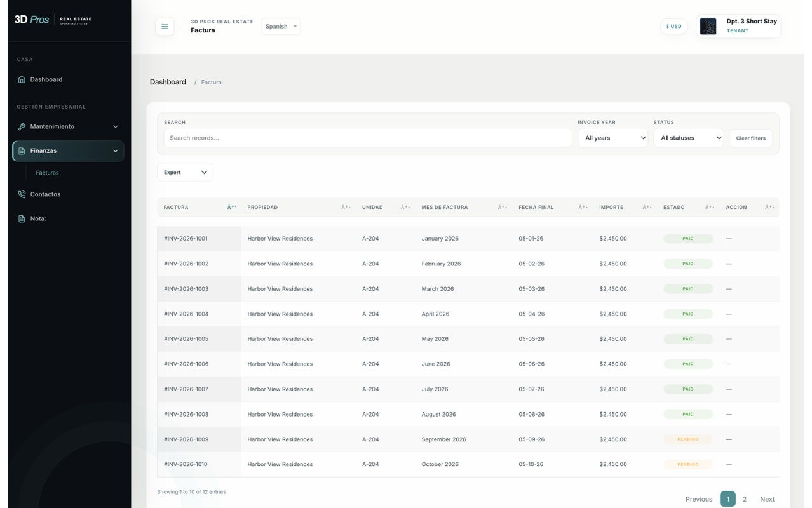
Task: Sort by Mes de Factura column
Action: click(503, 207)
